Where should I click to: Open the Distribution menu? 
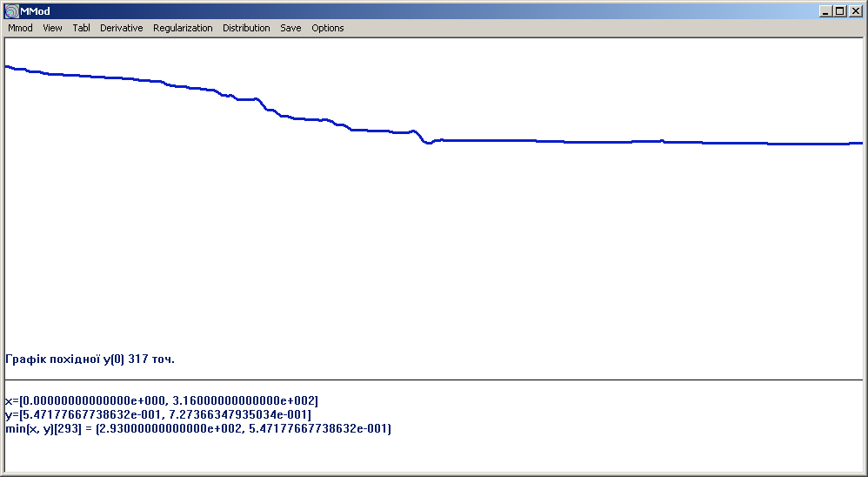(x=246, y=28)
